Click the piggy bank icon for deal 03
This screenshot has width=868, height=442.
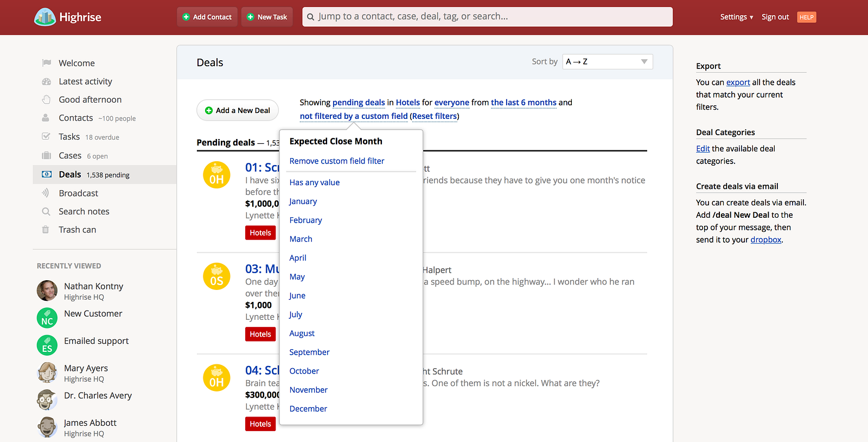coord(216,276)
